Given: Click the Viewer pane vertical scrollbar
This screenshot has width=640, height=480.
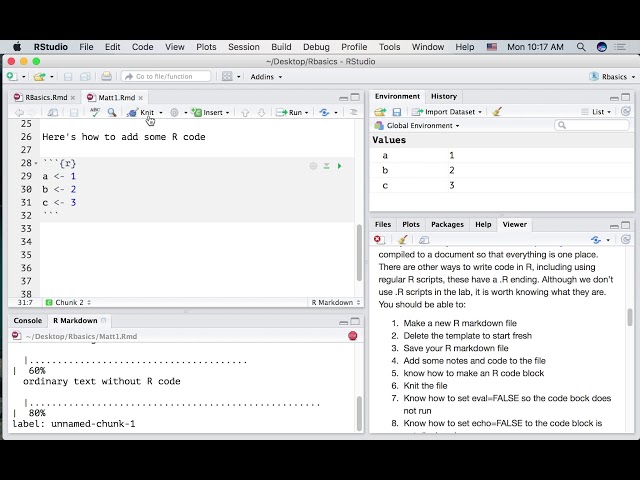Looking at the screenshot, I should tap(630, 317).
